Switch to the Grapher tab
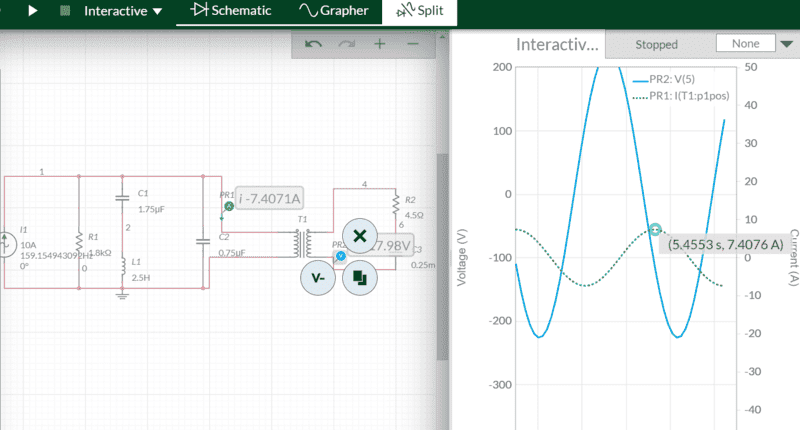 [x=334, y=10]
